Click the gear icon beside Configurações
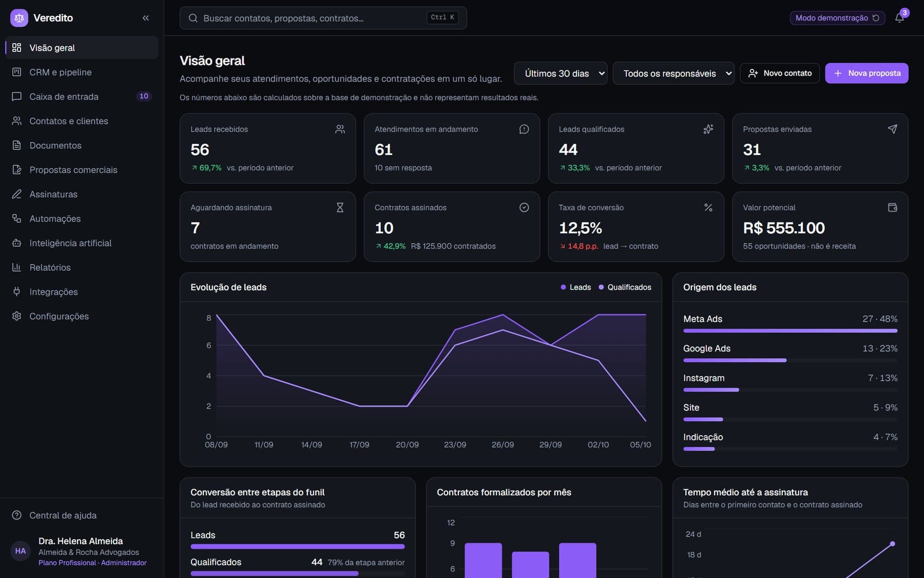 (x=17, y=316)
